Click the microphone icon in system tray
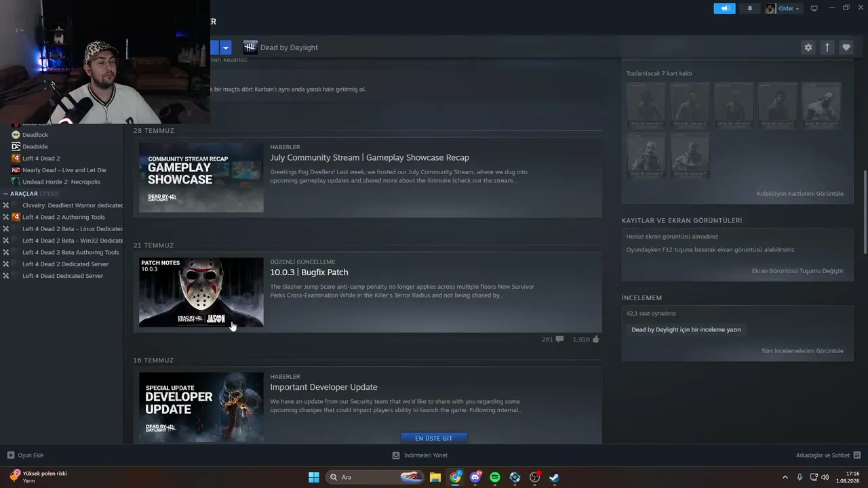This screenshot has height=488, width=868. (800, 477)
